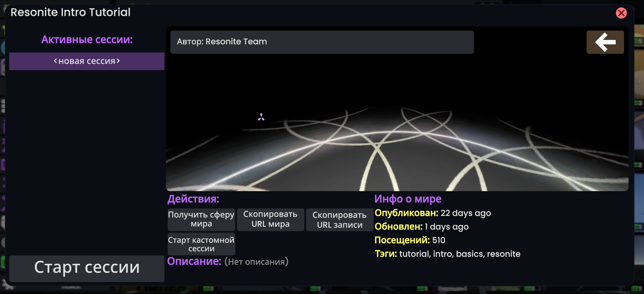Click the Посещений: 510 stat text
The width and height of the screenshot is (644, 294).
tap(410, 240)
